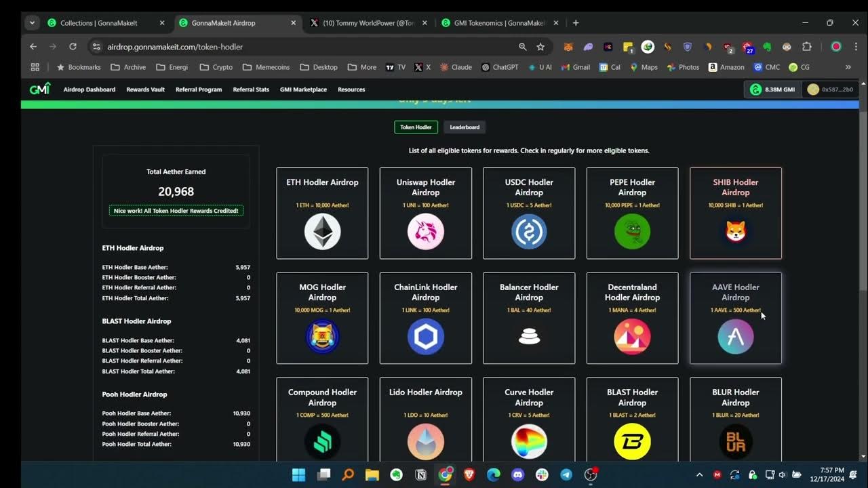The image size is (868, 488).
Task: Click the AAVE logo
Action: [736, 337]
